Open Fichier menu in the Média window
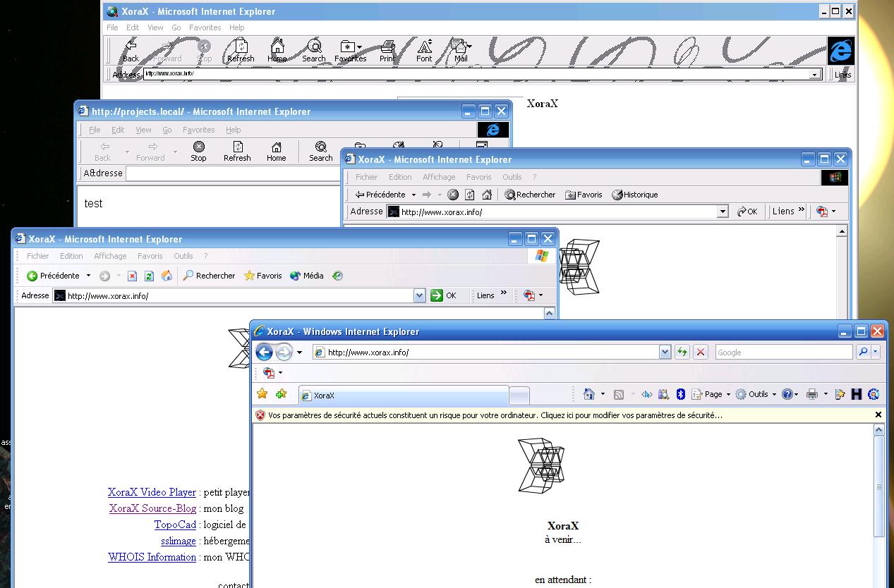This screenshot has height=588, width=894. (38, 256)
